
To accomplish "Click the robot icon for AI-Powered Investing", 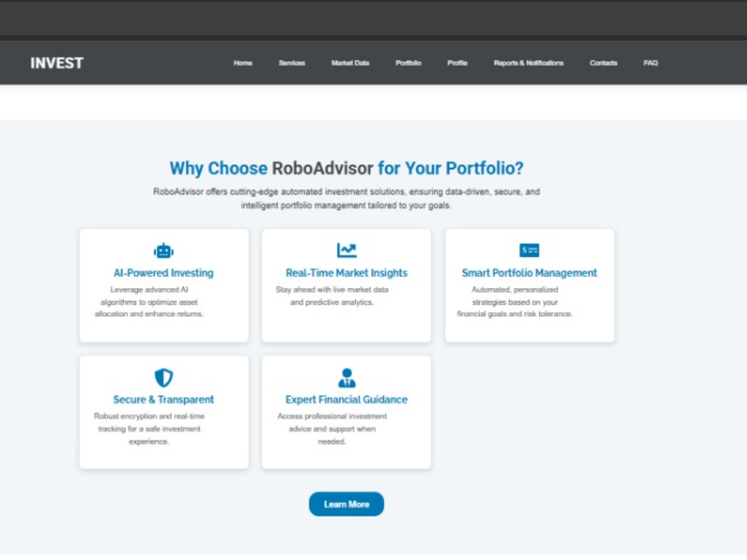I will coord(164,250).
